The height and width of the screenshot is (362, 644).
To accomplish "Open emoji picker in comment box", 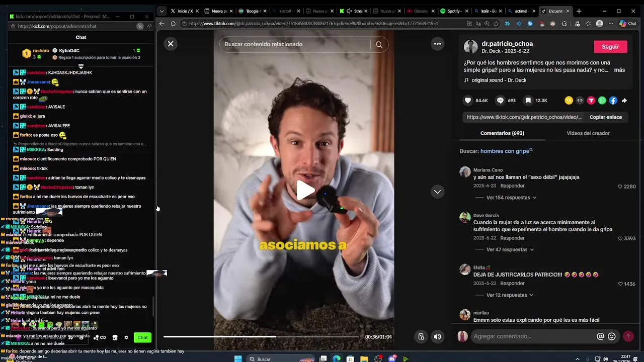I will point(612,336).
